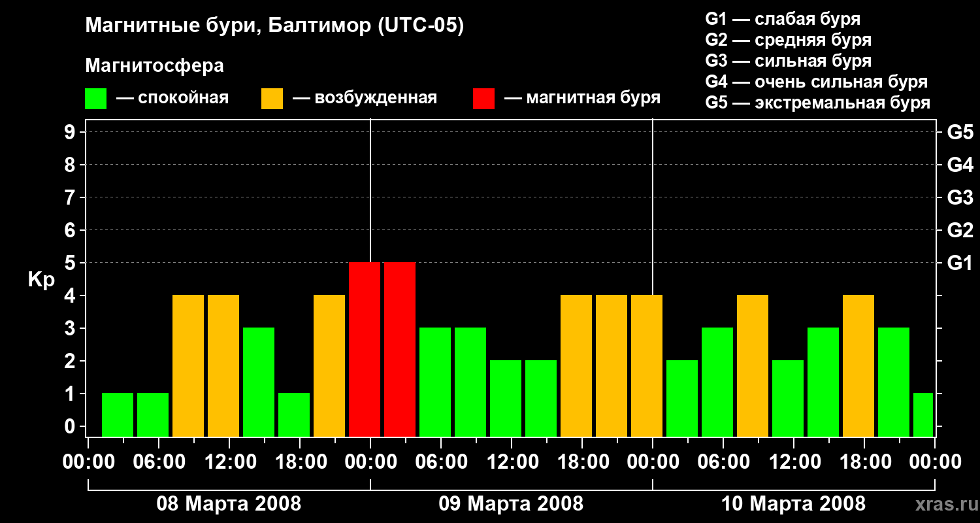Click the narrow last green bar at chart end
The image size is (980, 523).
pos(923,414)
